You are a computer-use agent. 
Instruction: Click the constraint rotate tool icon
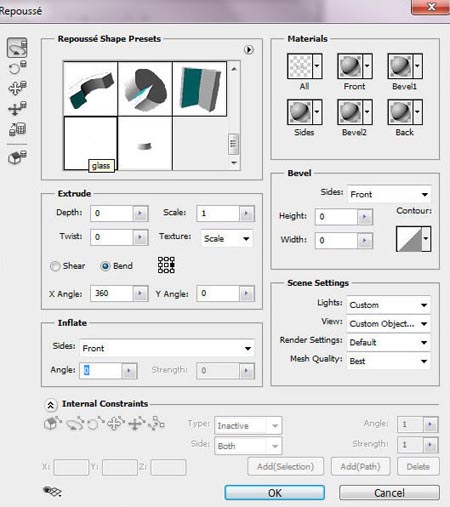[75, 424]
